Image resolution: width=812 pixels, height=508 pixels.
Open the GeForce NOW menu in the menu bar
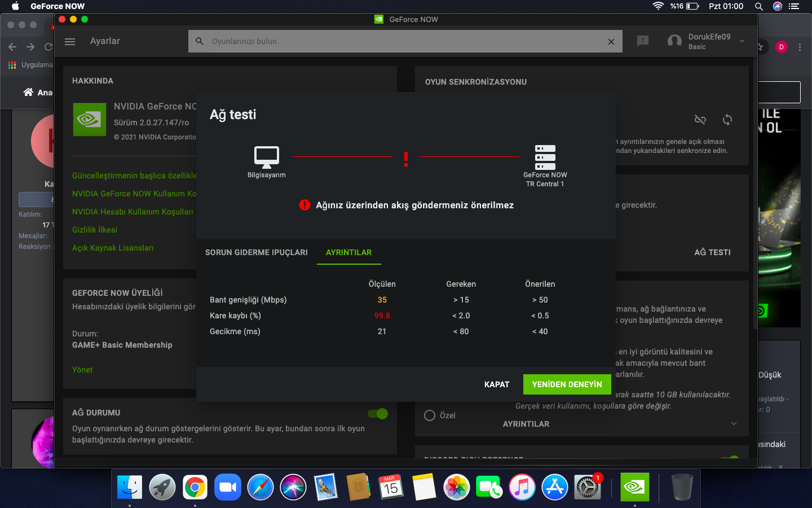pyautogui.click(x=58, y=6)
